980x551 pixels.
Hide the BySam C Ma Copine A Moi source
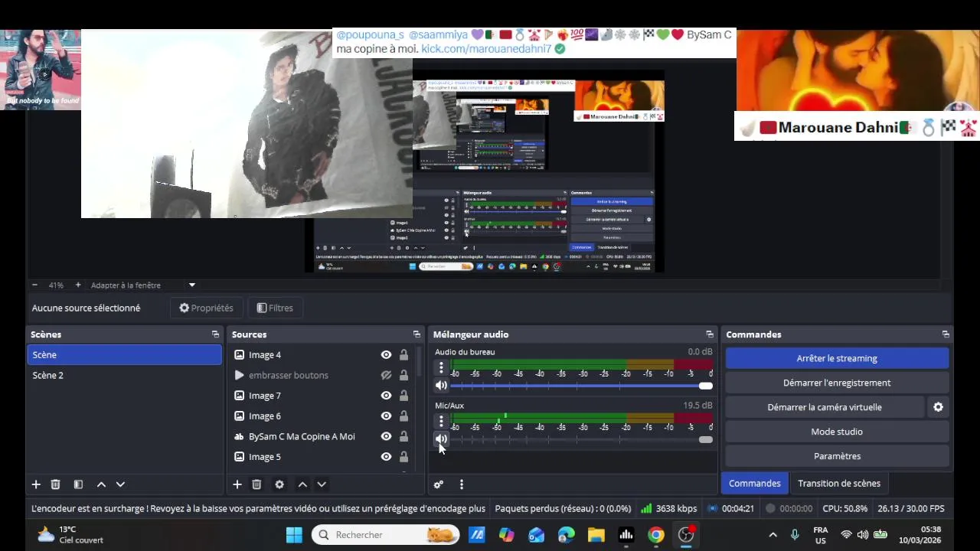[x=386, y=436]
